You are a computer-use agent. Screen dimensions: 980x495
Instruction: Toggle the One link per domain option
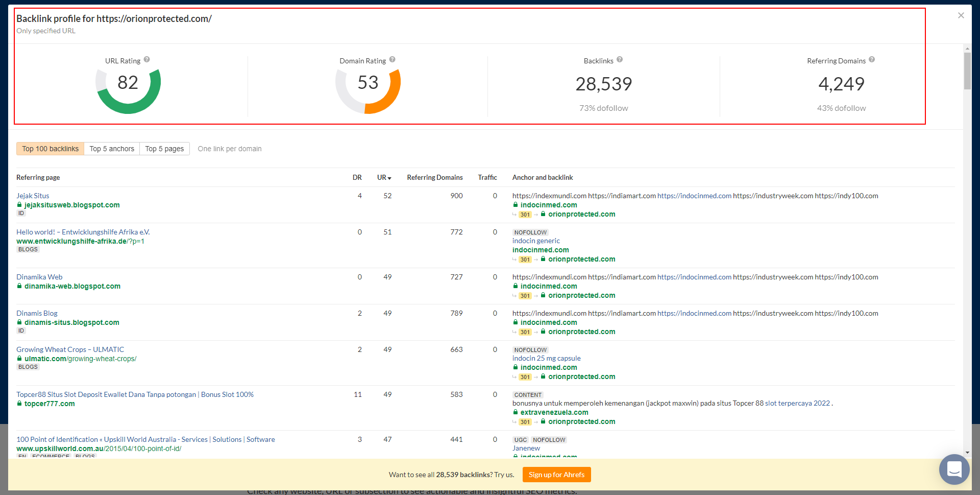pos(229,149)
